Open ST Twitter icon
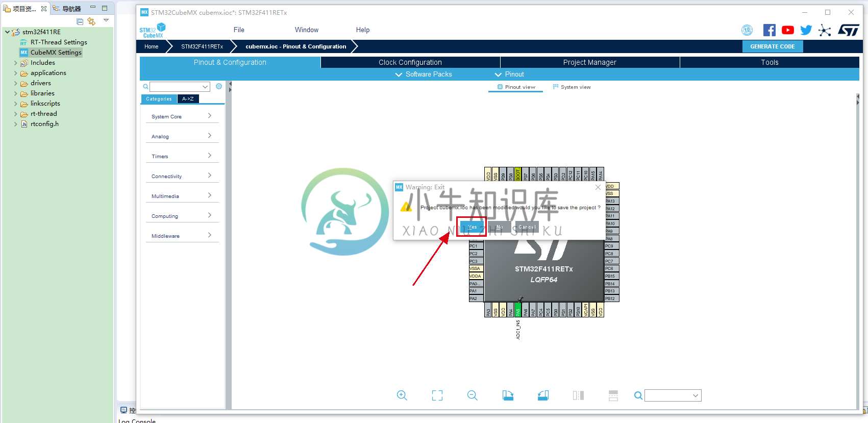 point(806,30)
